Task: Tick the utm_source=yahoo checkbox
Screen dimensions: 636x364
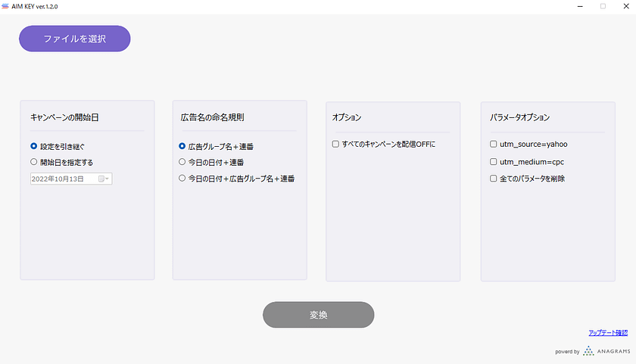Action: pos(494,144)
